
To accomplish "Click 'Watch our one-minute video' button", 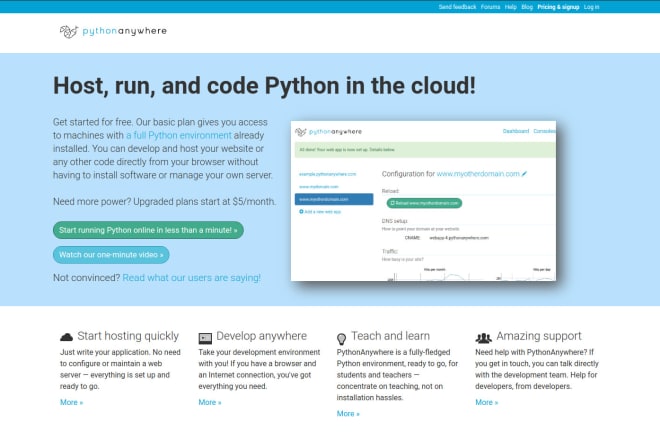I will (111, 255).
